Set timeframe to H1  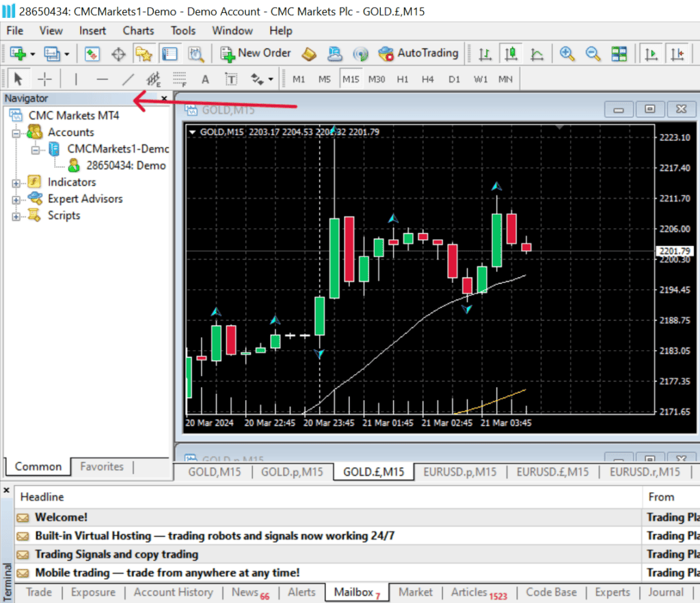[x=403, y=79]
